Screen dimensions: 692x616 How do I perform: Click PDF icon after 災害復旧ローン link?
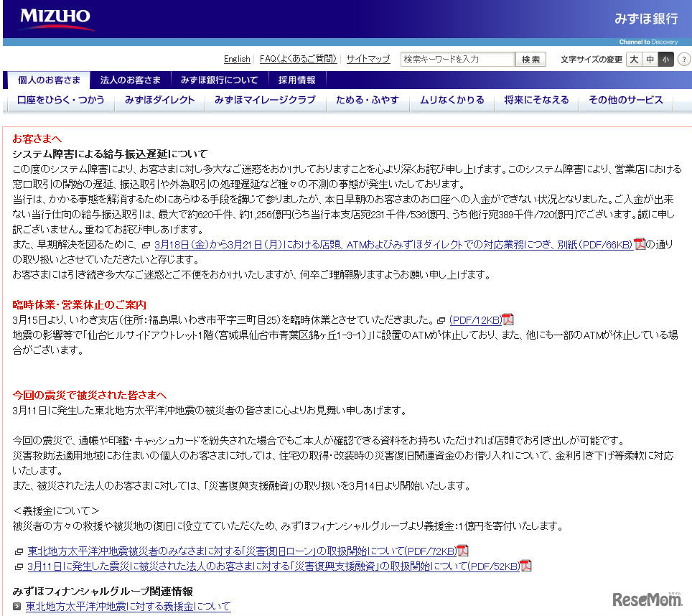coord(462,551)
